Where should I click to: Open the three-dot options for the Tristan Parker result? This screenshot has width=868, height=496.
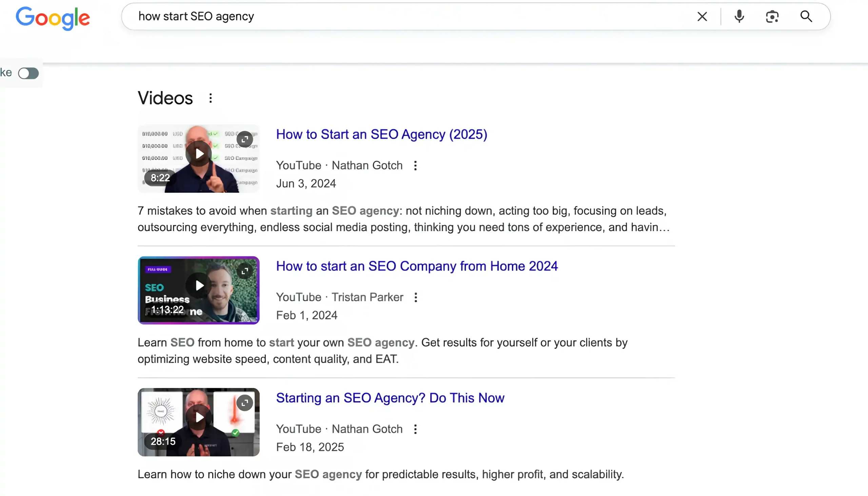(x=415, y=297)
